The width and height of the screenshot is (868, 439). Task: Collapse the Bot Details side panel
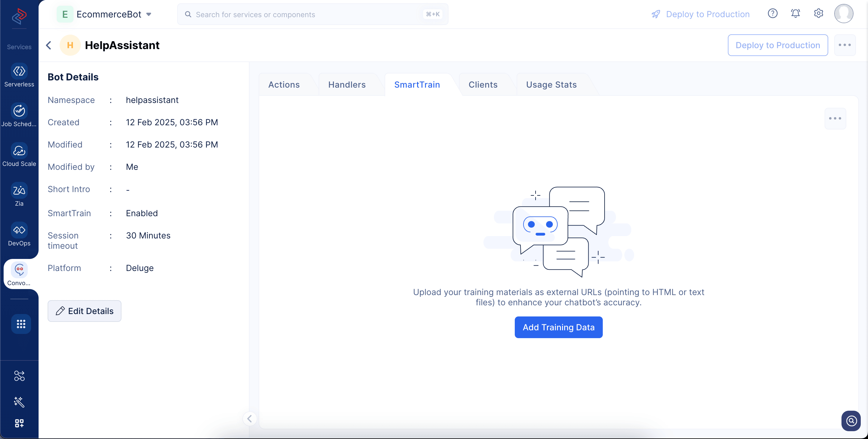click(250, 419)
